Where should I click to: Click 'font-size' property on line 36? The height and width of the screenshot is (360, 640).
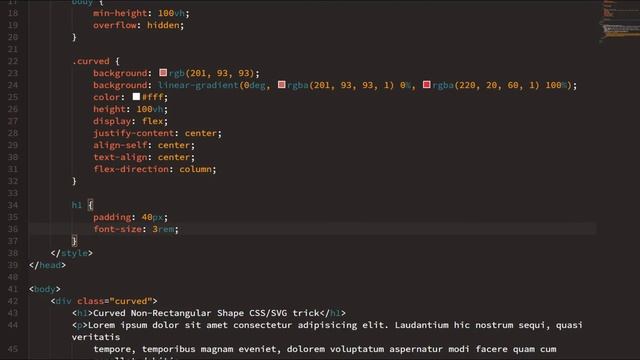(x=118, y=229)
